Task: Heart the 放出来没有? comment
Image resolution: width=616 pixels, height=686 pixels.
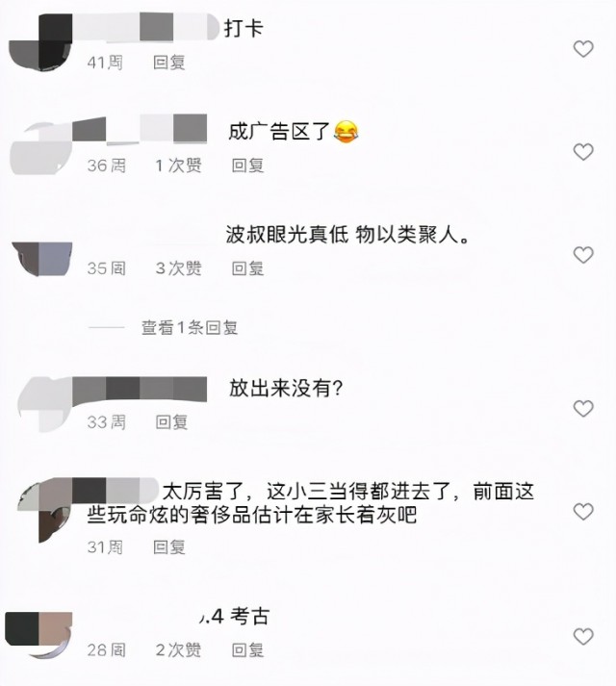Action: click(x=583, y=408)
